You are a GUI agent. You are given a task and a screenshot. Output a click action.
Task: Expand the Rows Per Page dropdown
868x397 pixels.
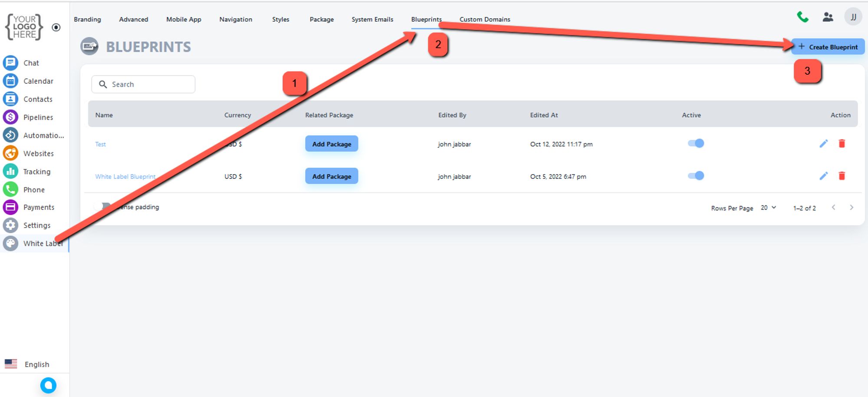[769, 208]
